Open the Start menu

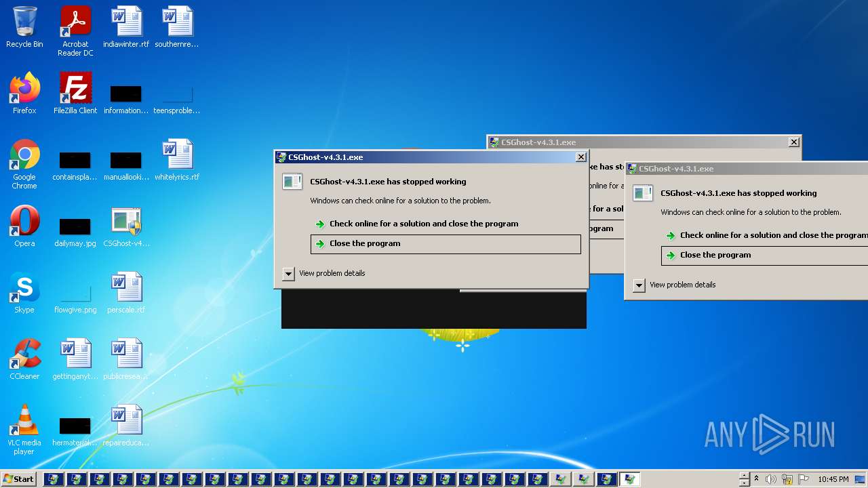[x=18, y=479]
